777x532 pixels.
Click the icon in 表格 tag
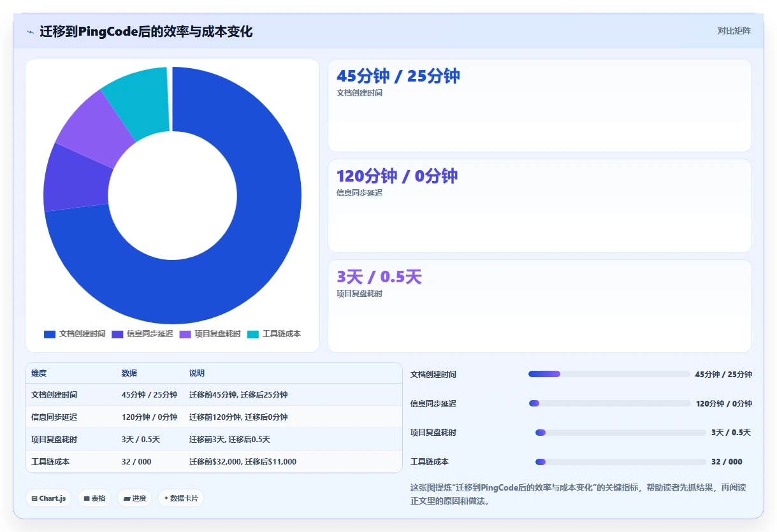click(x=87, y=499)
